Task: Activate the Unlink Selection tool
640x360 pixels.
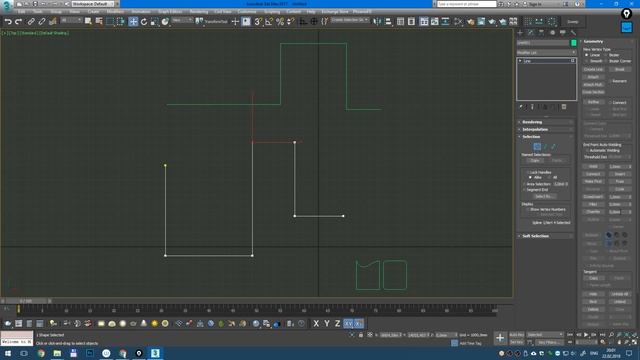Action: point(42,22)
